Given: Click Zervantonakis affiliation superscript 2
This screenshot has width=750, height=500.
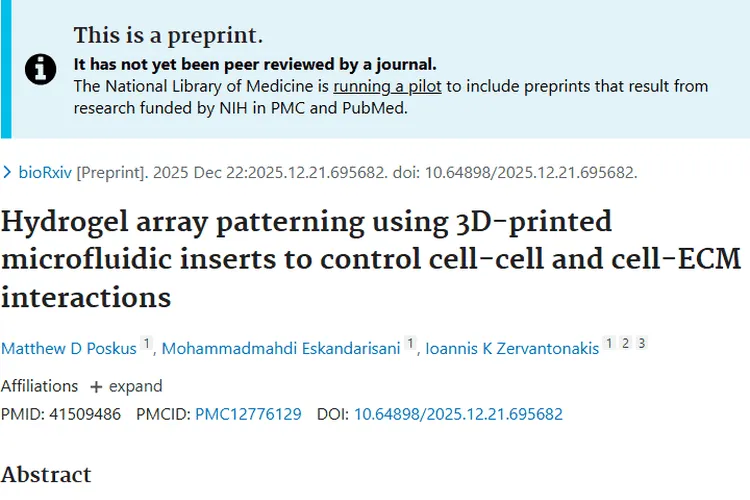Looking at the screenshot, I should click(625, 344).
